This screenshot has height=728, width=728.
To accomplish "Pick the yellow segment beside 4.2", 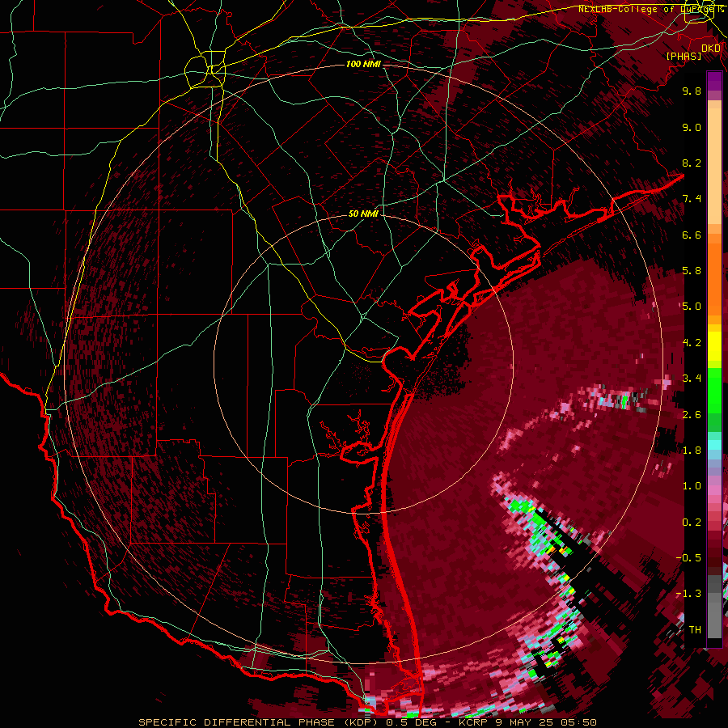I will point(714,346).
